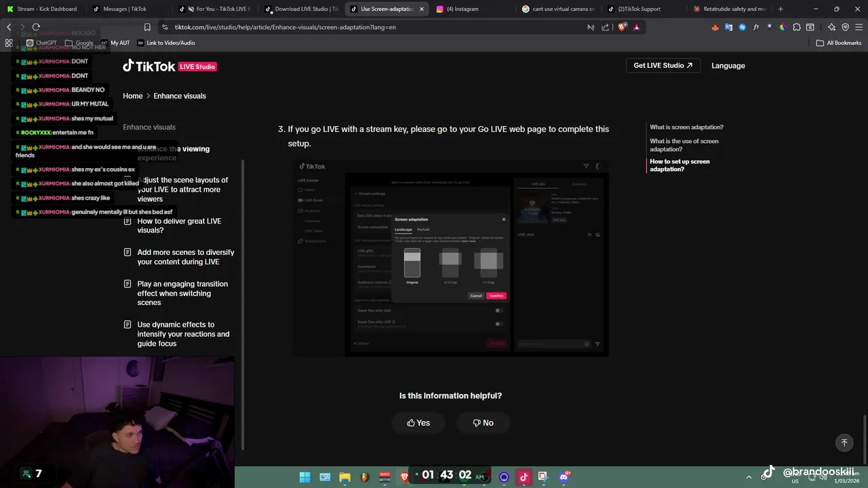Screen dimensions: 868x488
Task: Switch to Instagram tab
Action: coord(471,9)
